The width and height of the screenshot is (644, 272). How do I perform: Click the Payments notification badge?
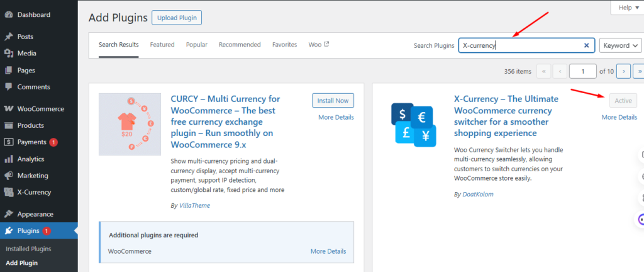[x=53, y=142]
